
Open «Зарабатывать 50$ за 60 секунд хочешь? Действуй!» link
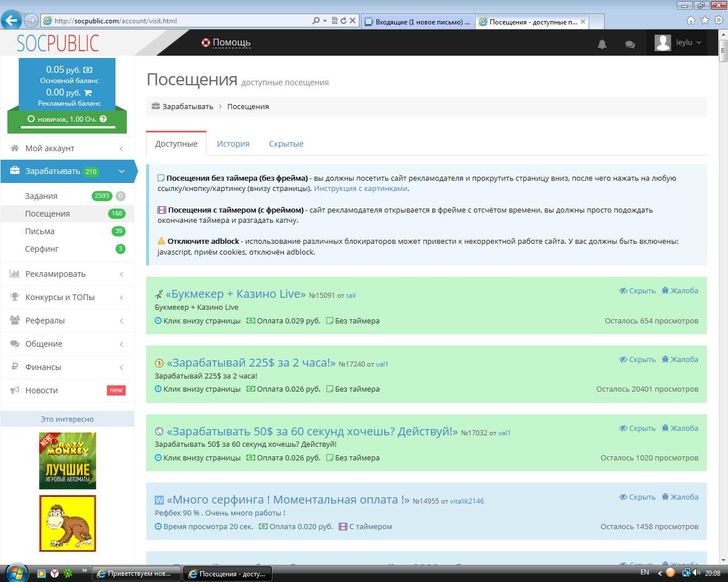(312, 431)
